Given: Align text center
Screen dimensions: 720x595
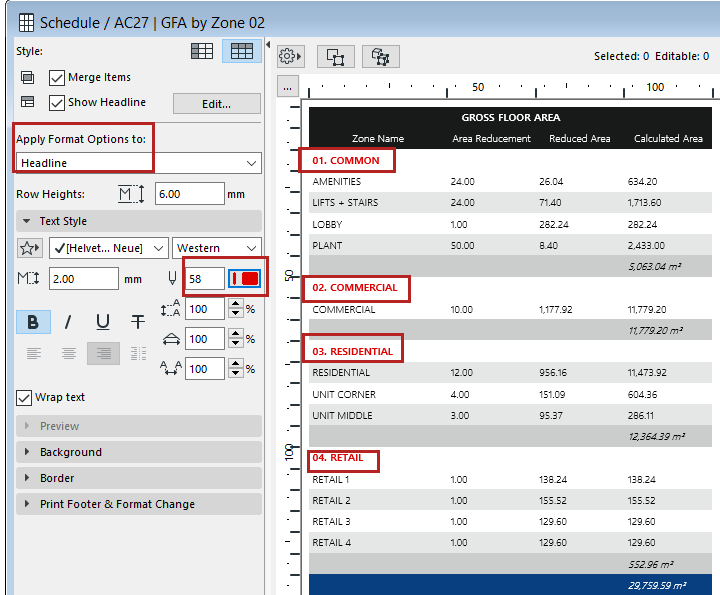Looking at the screenshot, I should 68,353.
